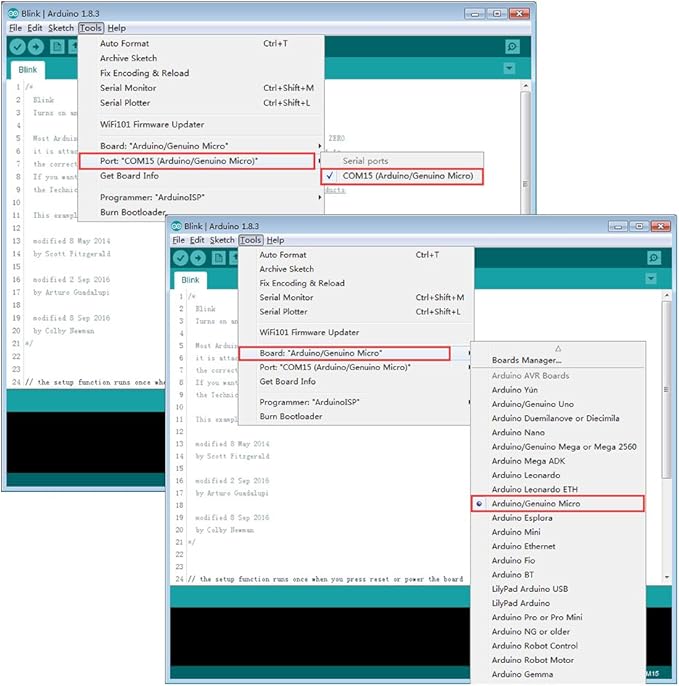Choose Auto Format in front window Tools menu

pyautogui.click(x=356, y=255)
